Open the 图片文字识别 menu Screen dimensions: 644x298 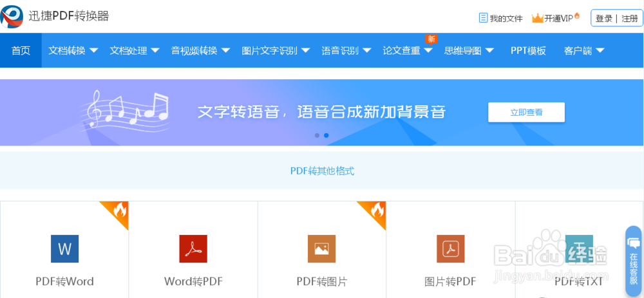(269, 50)
